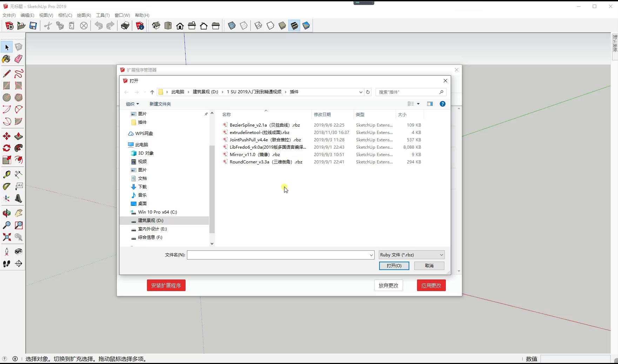Switch to Iso view
This screenshot has height=364, width=618.
point(156,26)
